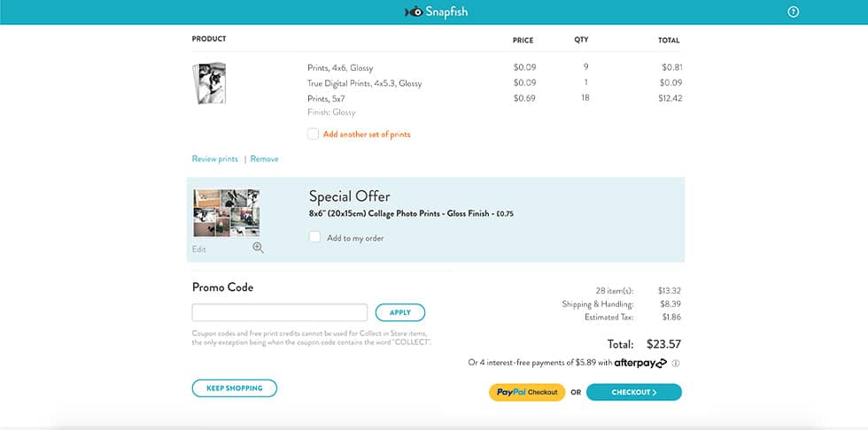Proceed with the teal Checkout button
This screenshot has height=430, width=868.
pos(634,392)
